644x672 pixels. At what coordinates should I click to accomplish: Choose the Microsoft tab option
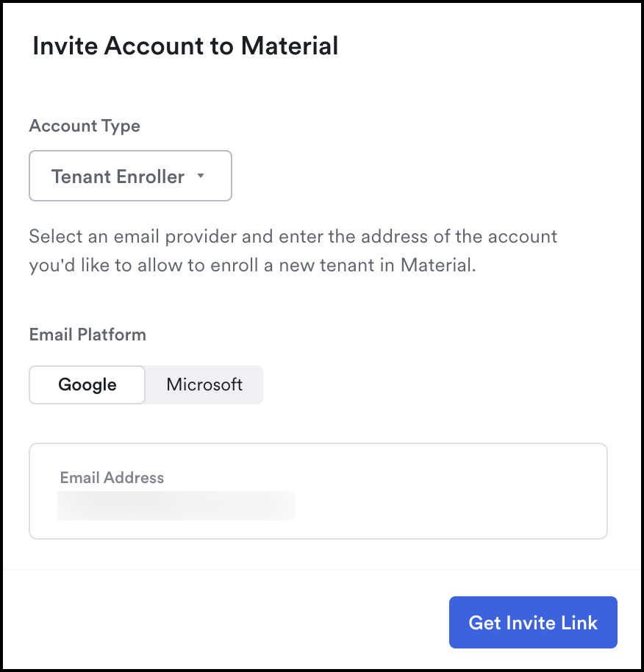click(x=204, y=385)
